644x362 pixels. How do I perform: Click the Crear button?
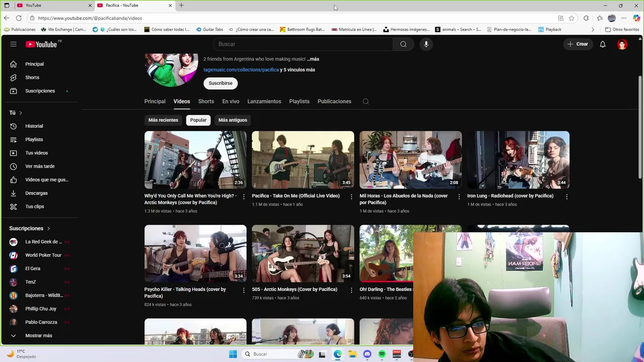pos(578,44)
